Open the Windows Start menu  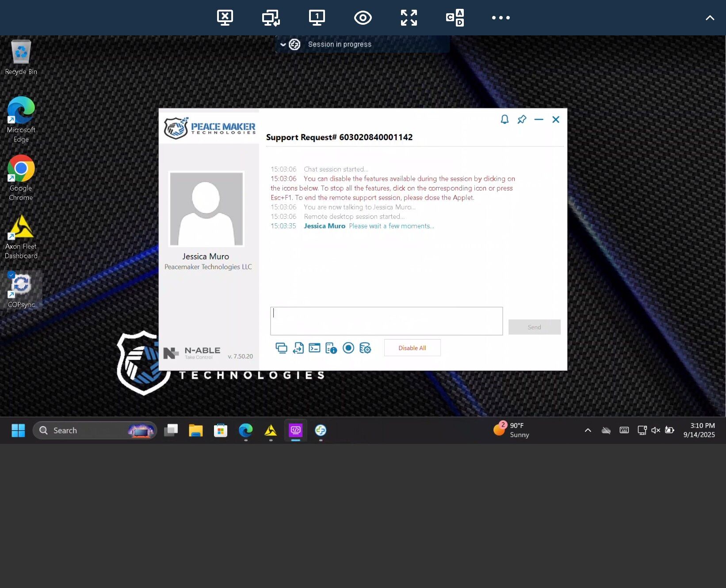pyautogui.click(x=18, y=430)
